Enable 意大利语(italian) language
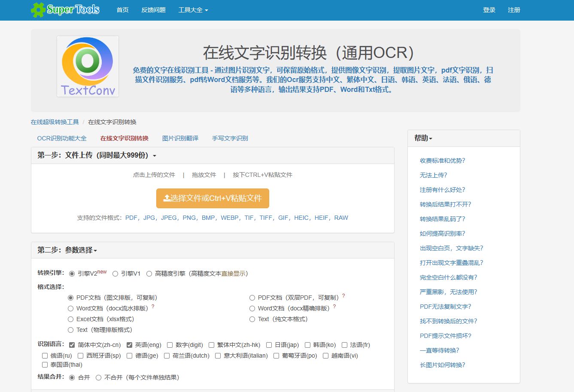This screenshot has height=392, width=574. [x=218, y=356]
